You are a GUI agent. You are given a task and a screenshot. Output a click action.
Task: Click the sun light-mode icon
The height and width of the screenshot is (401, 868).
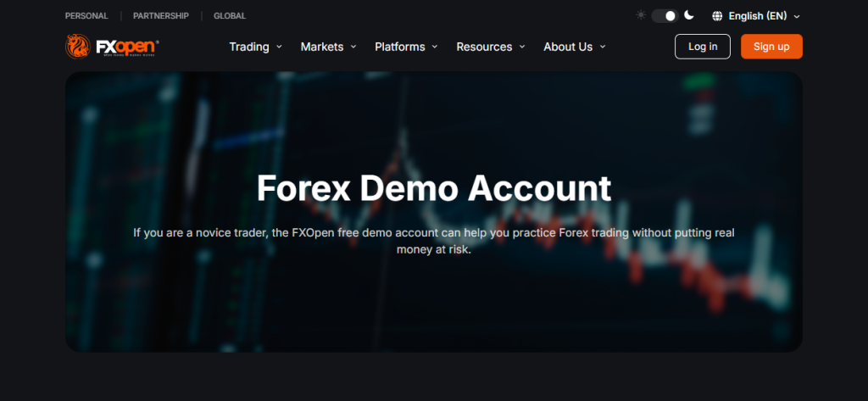click(x=641, y=15)
